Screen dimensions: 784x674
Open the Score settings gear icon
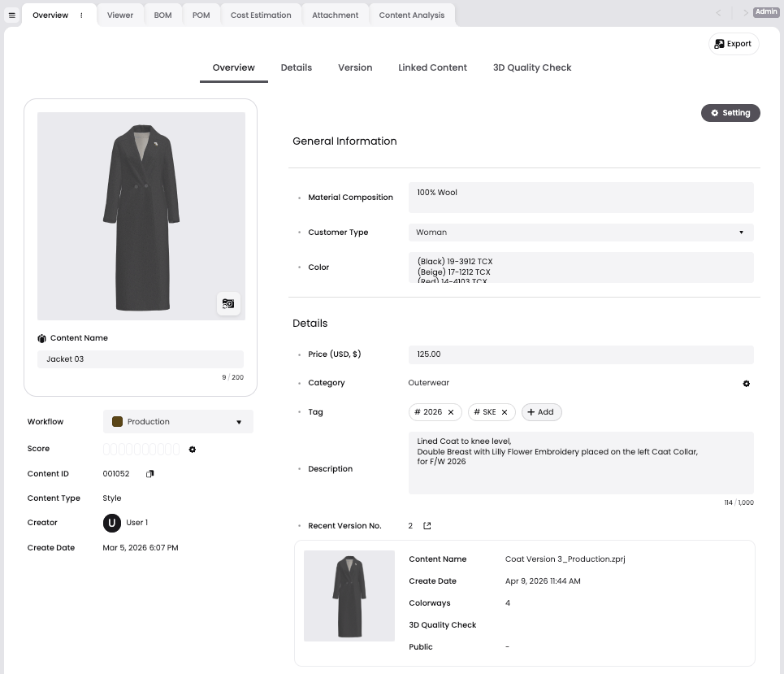pos(192,450)
